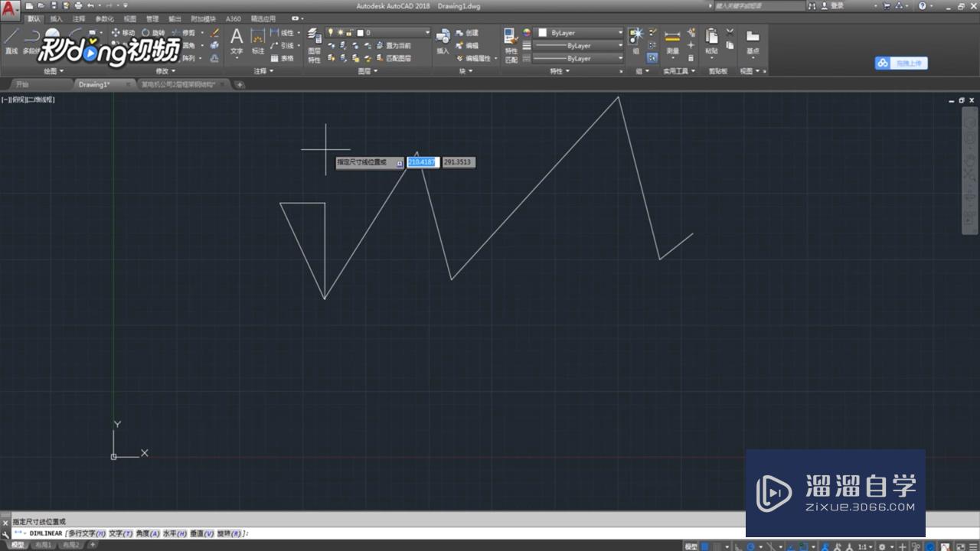Image resolution: width=980 pixels, height=551 pixels.
Task: Click the Measure (测量) utility
Action: pos(672,42)
